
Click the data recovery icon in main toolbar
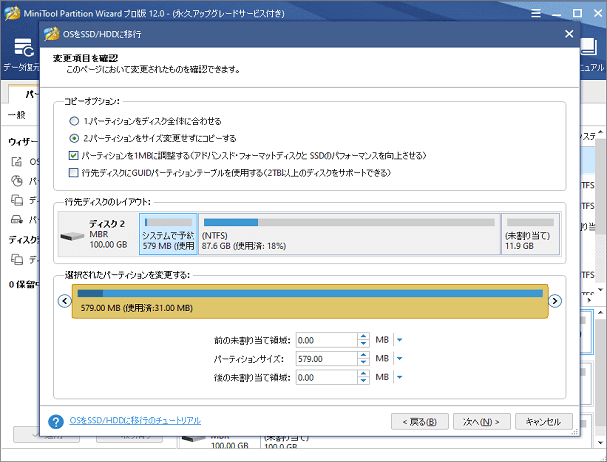tap(23, 48)
